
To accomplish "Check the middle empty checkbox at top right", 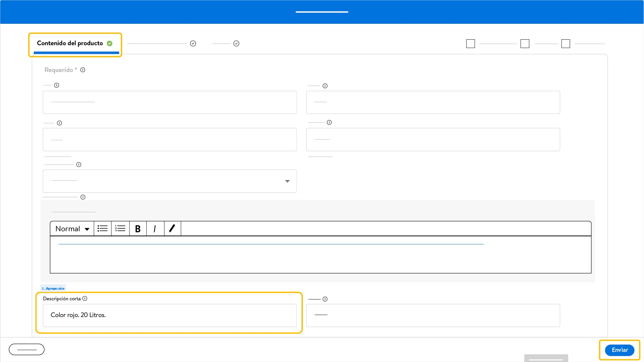I will [525, 44].
